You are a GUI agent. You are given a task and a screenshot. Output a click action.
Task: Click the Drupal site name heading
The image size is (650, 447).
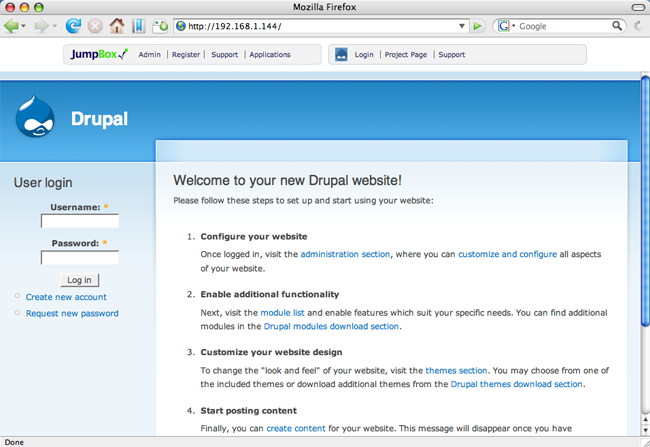99,119
